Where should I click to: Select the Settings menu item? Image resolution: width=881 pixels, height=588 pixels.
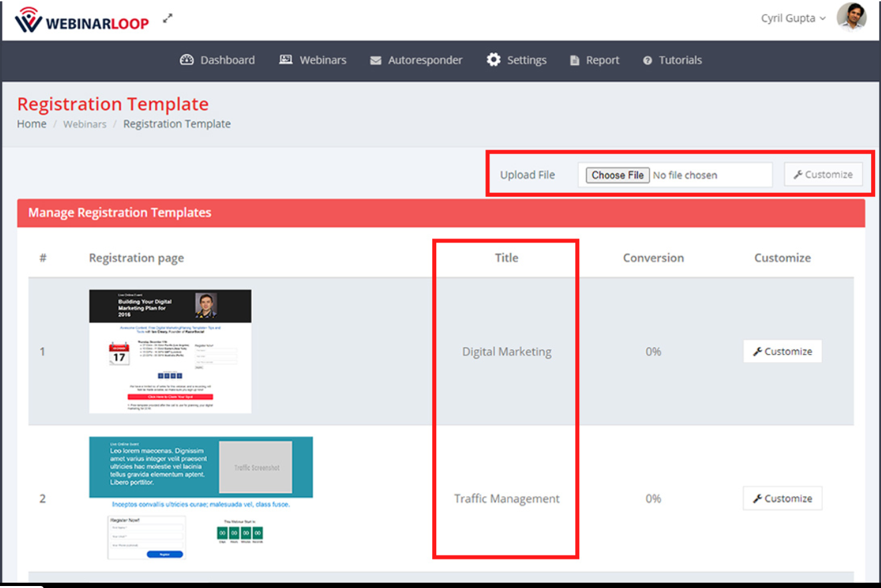[527, 59]
